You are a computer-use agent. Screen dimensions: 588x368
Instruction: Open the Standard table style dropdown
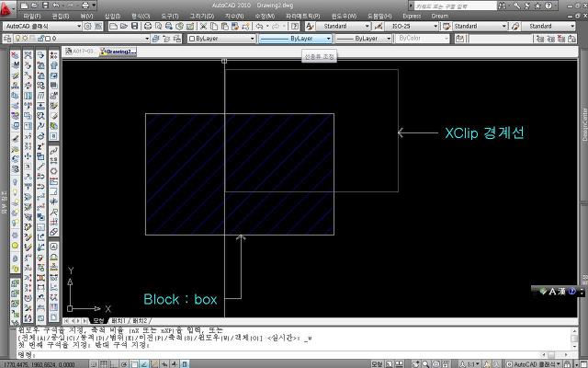[480, 26]
